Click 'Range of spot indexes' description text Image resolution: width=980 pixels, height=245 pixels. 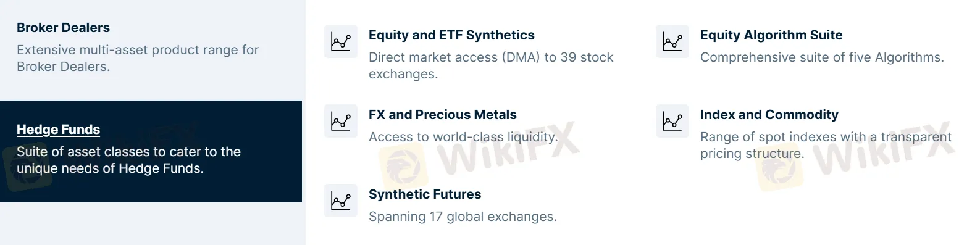(x=826, y=145)
